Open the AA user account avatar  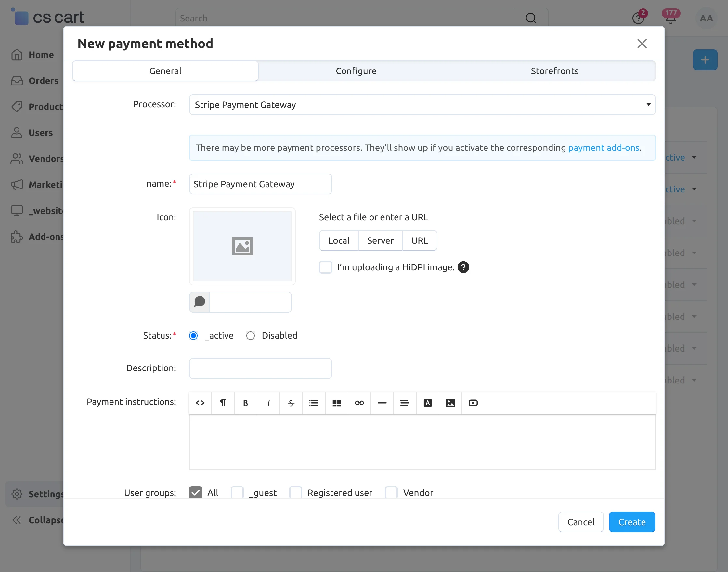[x=706, y=19]
